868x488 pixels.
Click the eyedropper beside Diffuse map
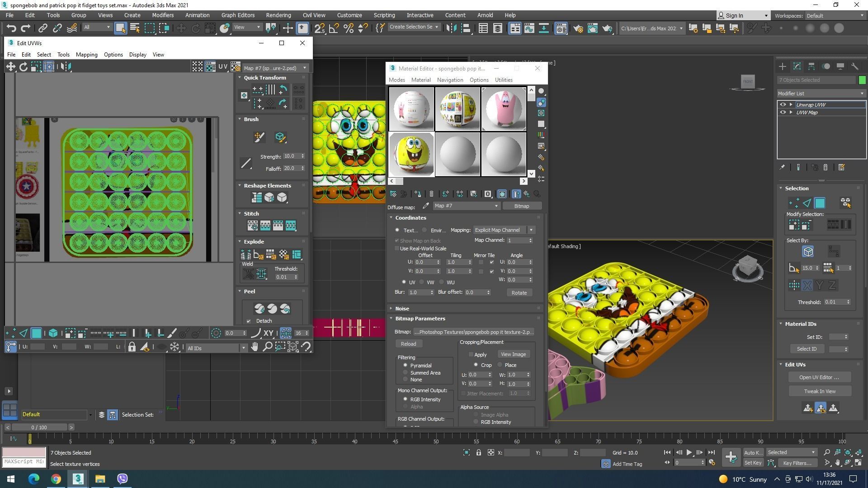(425, 206)
